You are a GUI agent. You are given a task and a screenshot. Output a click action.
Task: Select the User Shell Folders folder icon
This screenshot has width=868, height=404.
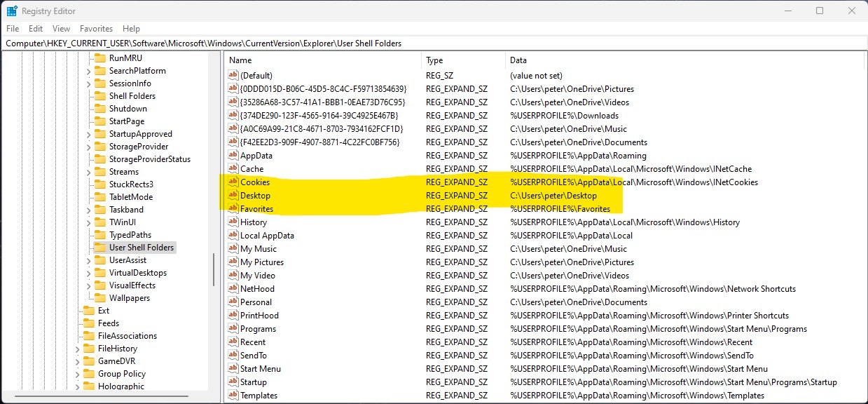click(99, 248)
